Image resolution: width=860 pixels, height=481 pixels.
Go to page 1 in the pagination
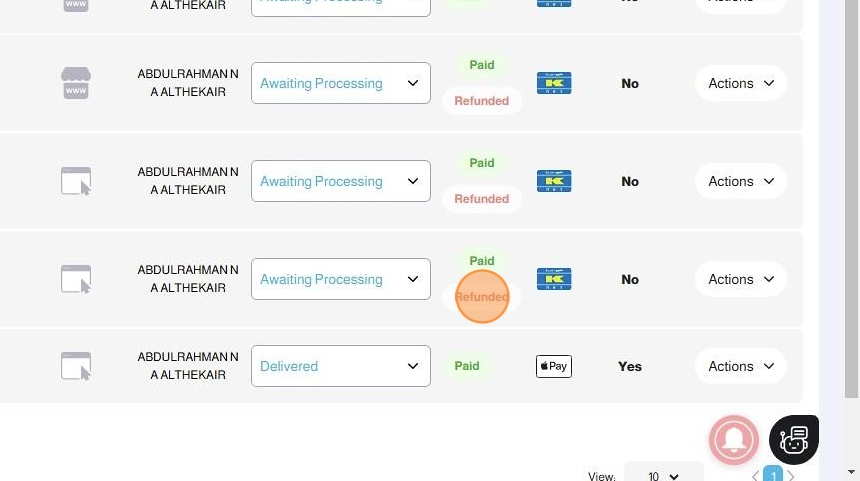click(x=773, y=475)
